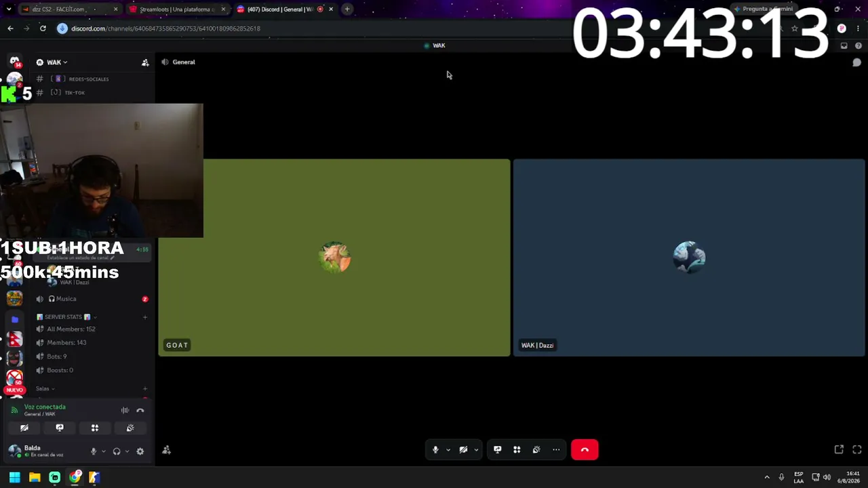The height and width of the screenshot is (488, 868).
Task: Disconnect from voice in the sidebar panel
Action: click(x=140, y=410)
